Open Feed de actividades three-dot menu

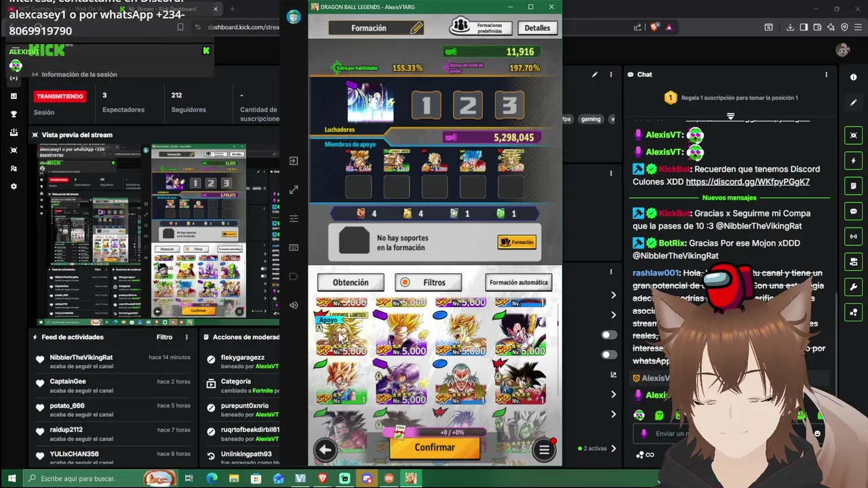[186, 337]
